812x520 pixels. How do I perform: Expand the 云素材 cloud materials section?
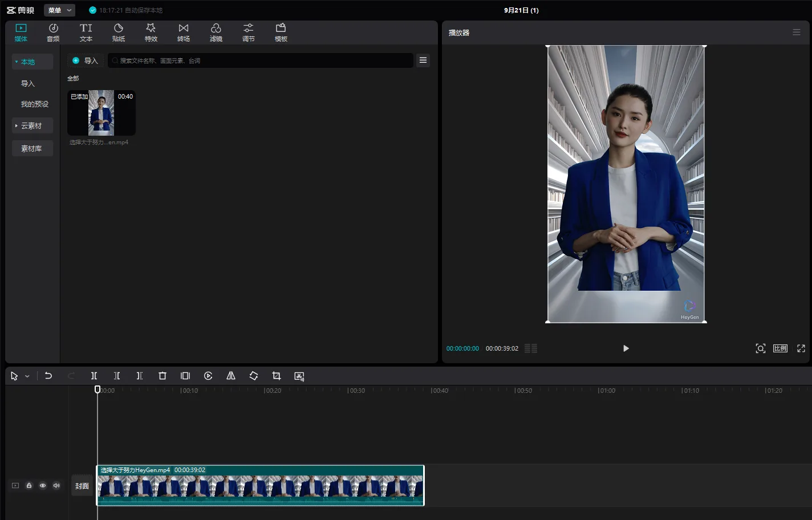click(x=33, y=125)
